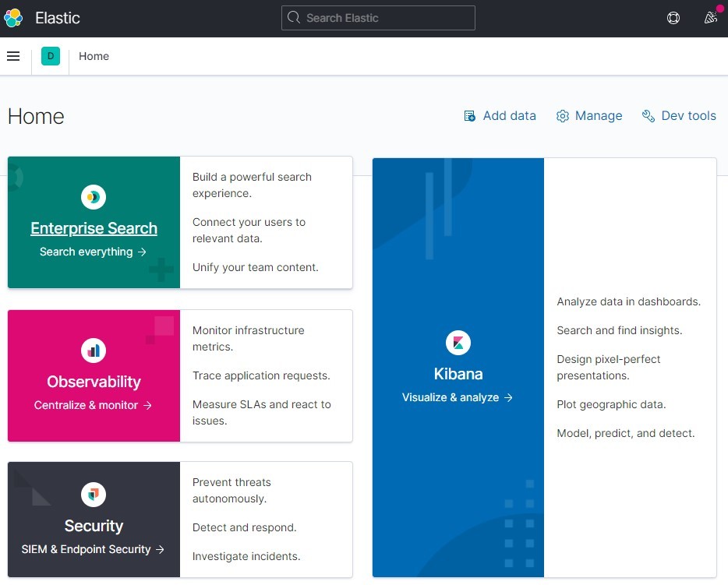The width and height of the screenshot is (728, 585).
Task: Click Visualize & analyze subtitle
Action: 451,397
